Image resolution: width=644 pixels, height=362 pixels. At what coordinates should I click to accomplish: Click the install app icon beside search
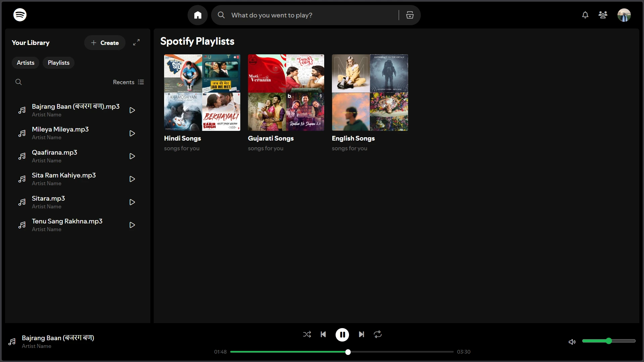tap(410, 15)
